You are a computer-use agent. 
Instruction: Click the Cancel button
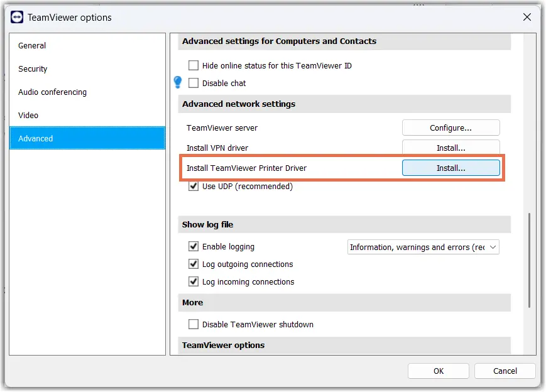coord(505,371)
